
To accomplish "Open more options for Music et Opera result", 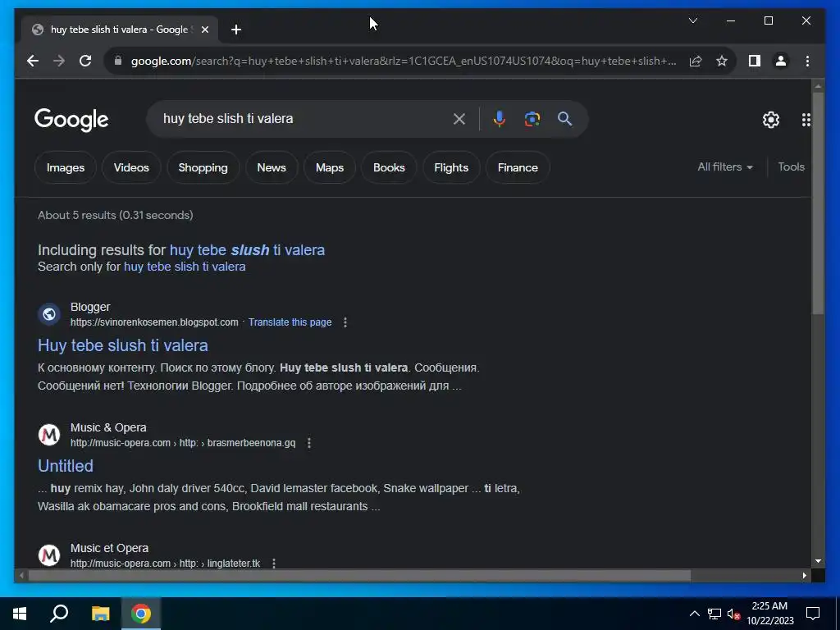I will click(x=274, y=564).
